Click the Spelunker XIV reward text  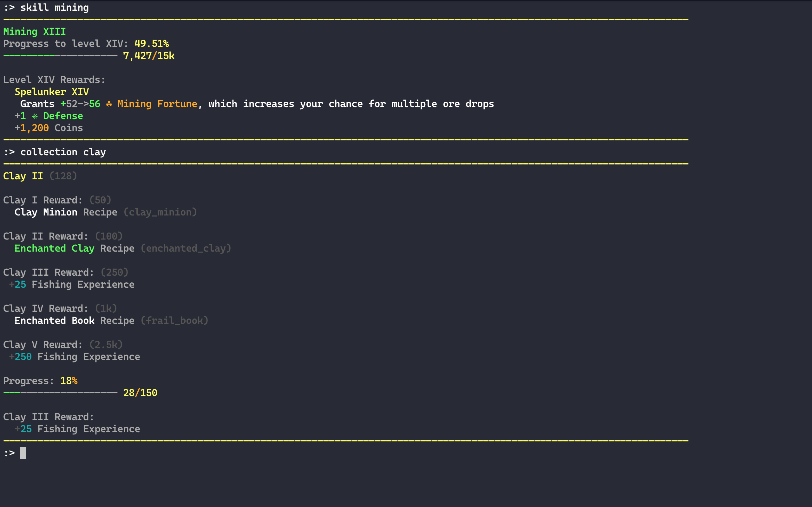tap(52, 92)
